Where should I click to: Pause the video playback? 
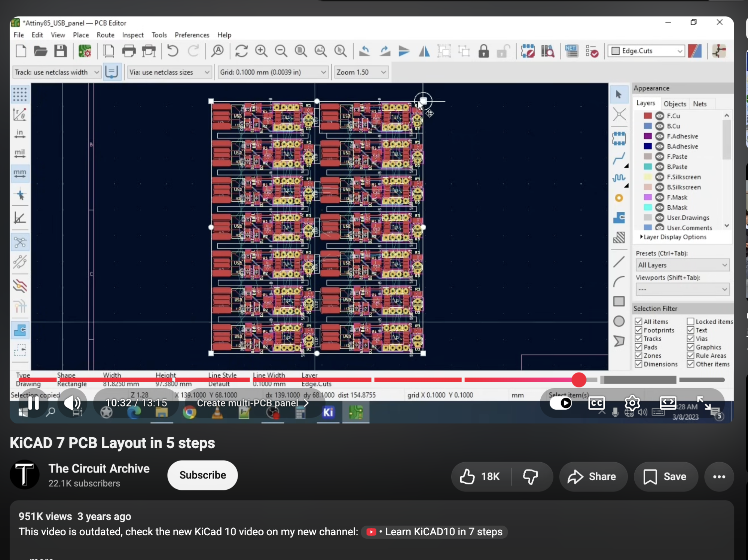click(x=34, y=403)
